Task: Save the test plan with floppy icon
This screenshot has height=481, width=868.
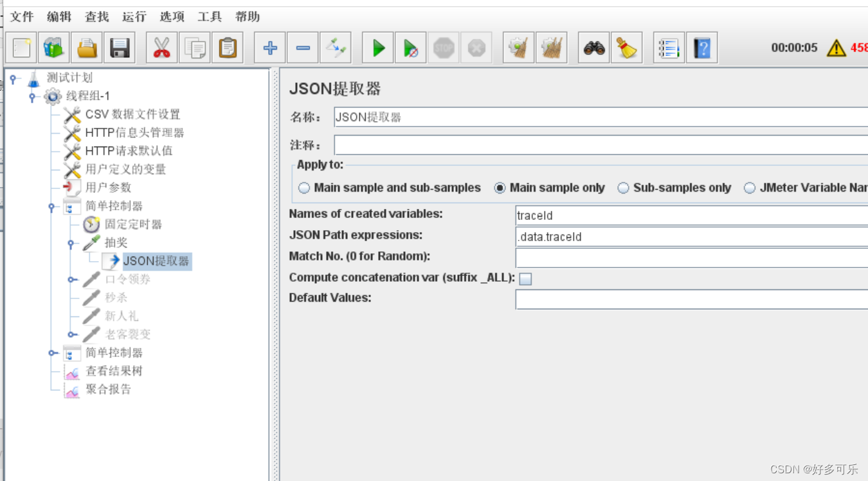Action: (120, 48)
